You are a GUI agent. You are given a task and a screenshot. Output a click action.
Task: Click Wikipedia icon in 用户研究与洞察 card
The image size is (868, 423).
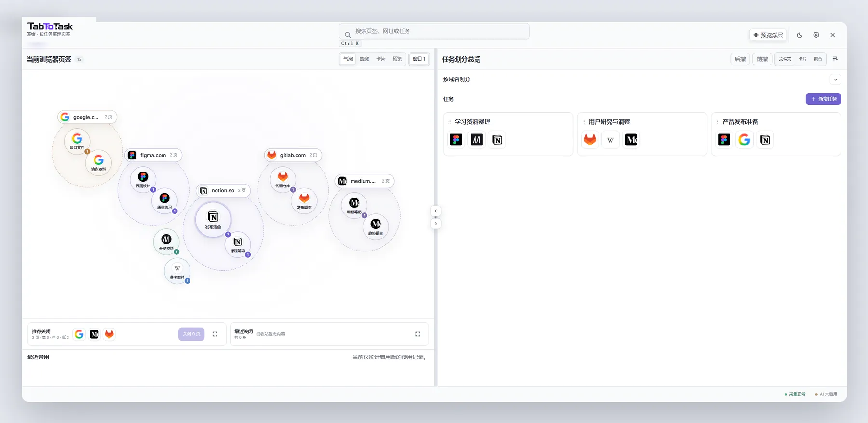[x=610, y=140]
